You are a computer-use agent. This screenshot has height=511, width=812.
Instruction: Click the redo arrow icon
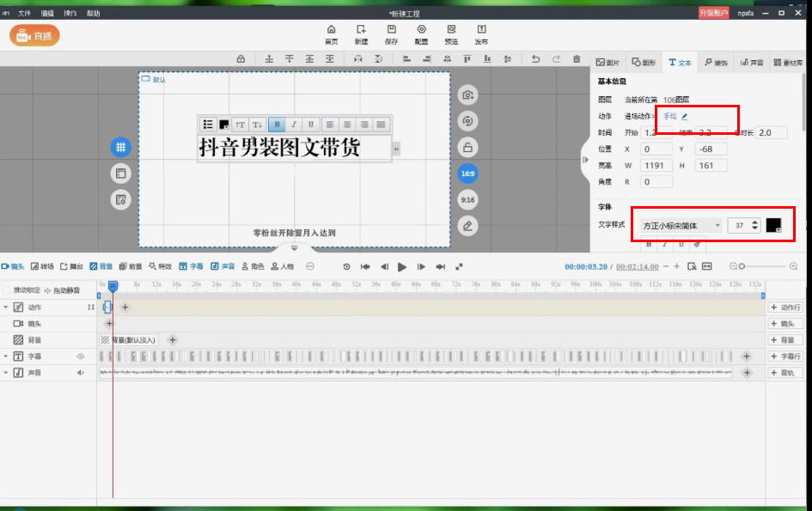click(556, 59)
